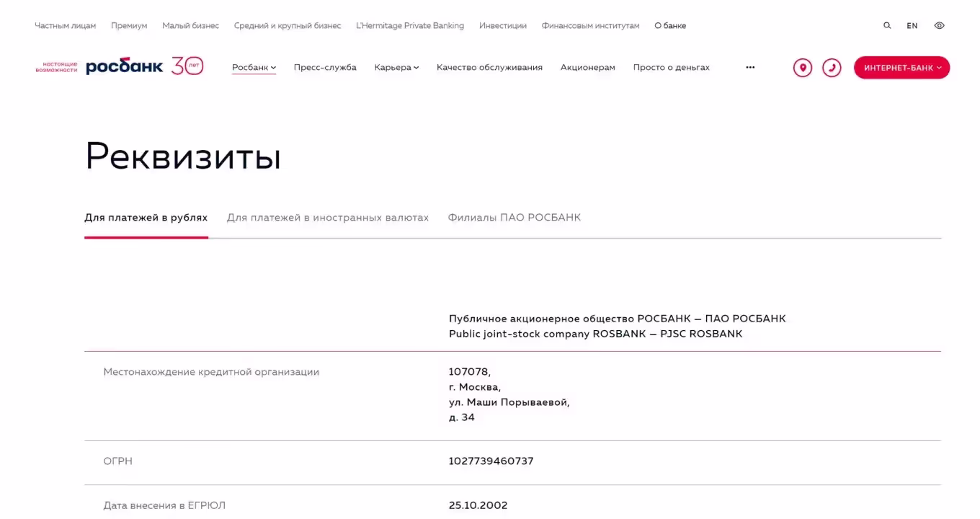This screenshot has width=980, height=519.
Task: Go to Частным лицам section
Action: [65, 25]
